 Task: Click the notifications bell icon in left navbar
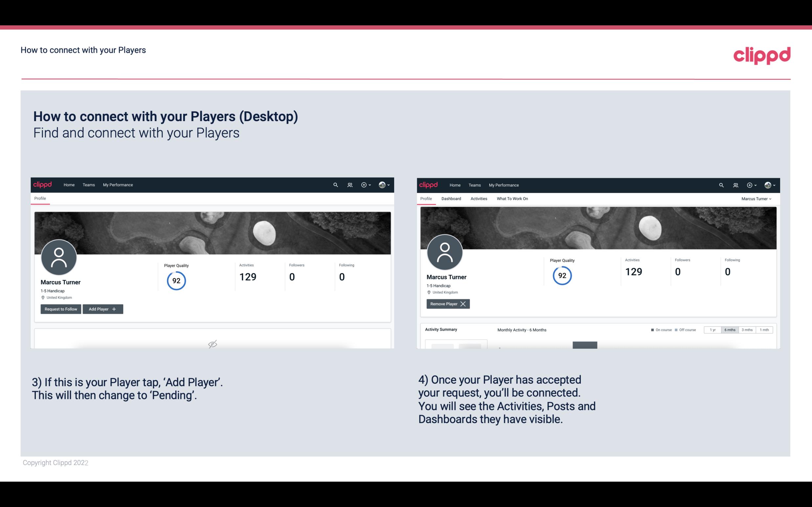click(349, 184)
